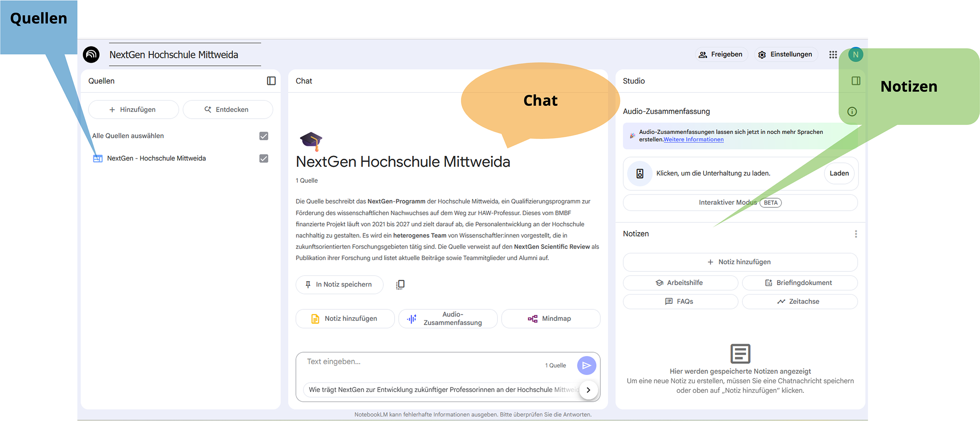Open the NextGen - Hochschule Mittweida source

click(156, 159)
